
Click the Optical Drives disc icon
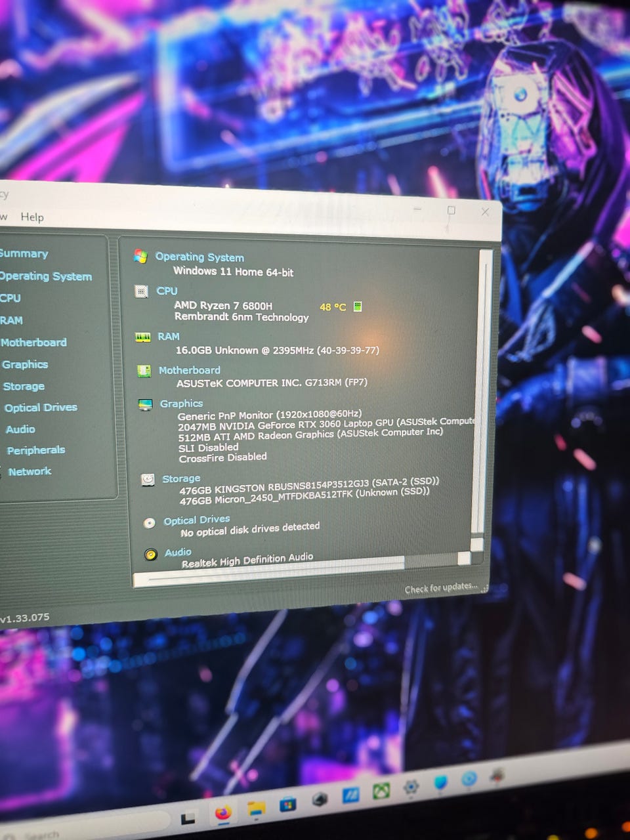(150, 522)
